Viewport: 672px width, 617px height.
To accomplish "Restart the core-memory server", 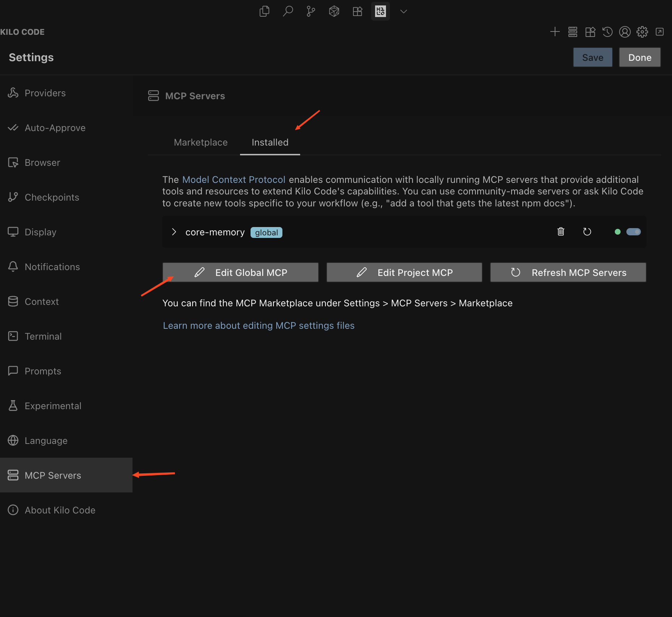I will click(x=587, y=232).
